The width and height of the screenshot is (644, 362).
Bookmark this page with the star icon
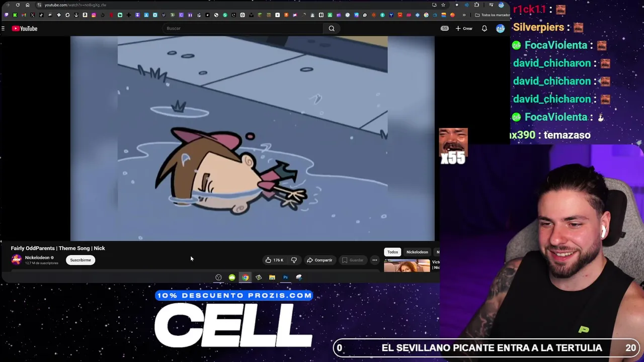pos(443,5)
